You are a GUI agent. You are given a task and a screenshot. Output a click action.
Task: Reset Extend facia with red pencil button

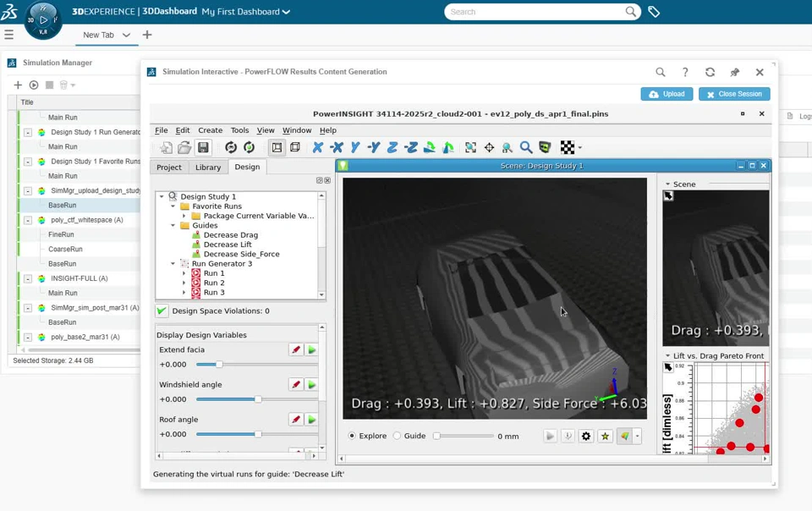point(296,350)
